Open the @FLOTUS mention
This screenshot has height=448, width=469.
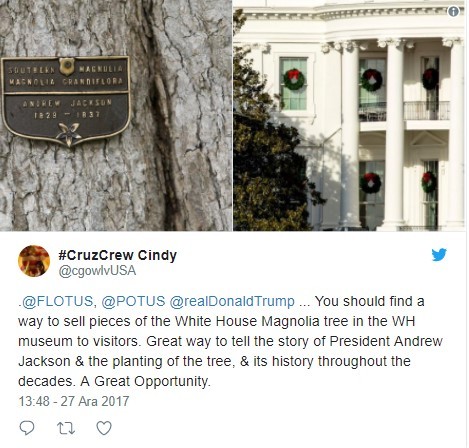pyautogui.click(x=57, y=301)
